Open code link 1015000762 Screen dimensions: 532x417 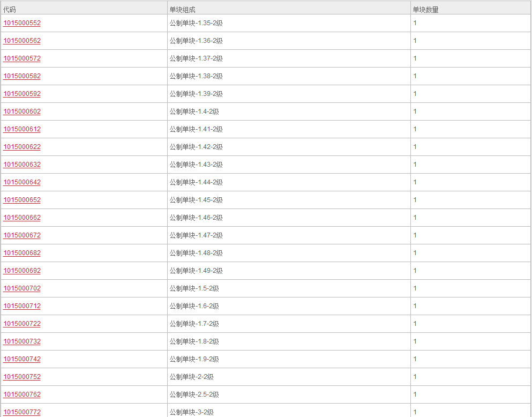22,394
